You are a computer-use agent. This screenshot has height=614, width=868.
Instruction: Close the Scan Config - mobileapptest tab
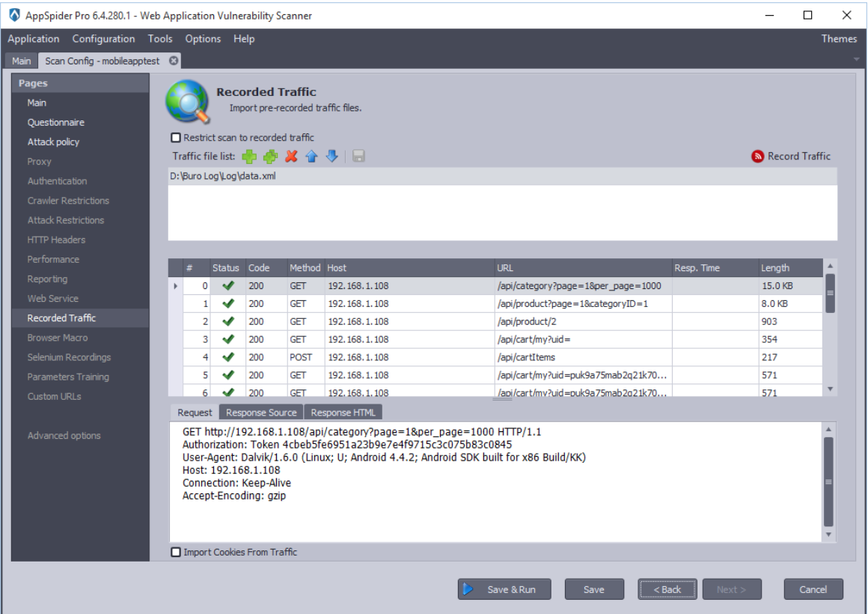click(174, 61)
